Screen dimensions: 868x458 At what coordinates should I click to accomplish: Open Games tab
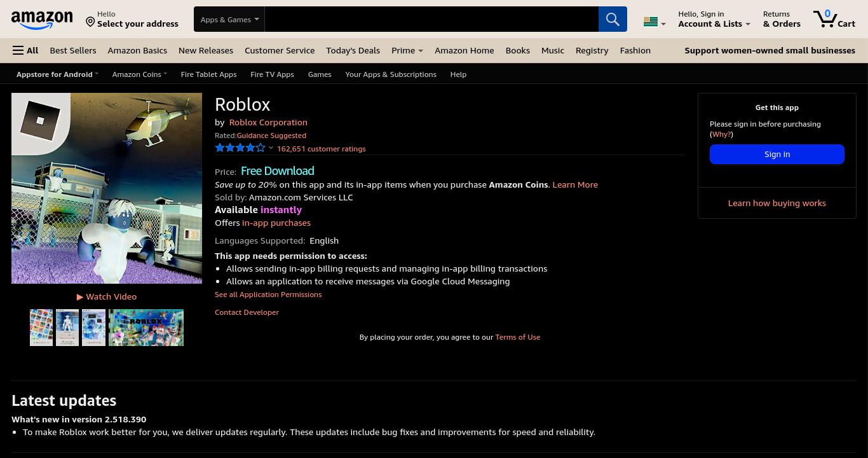pyautogui.click(x=320, y=74)
